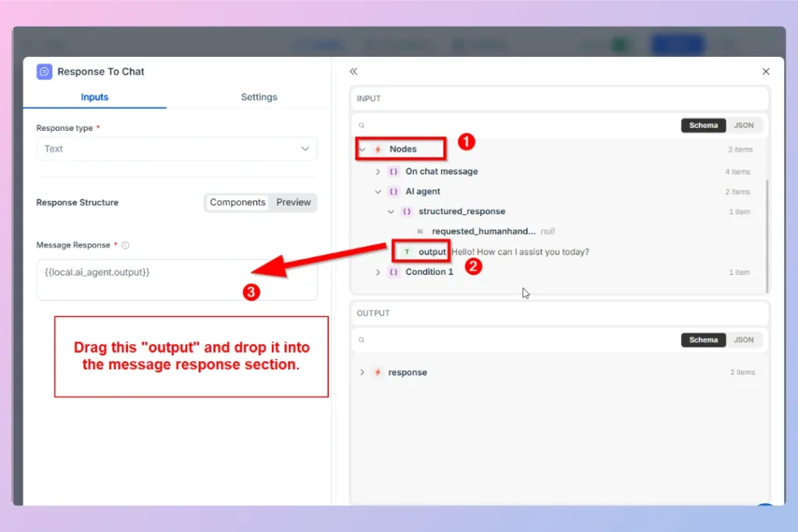Click the structured_response object icon
The image size is (798, 532).
click(407, 212)
